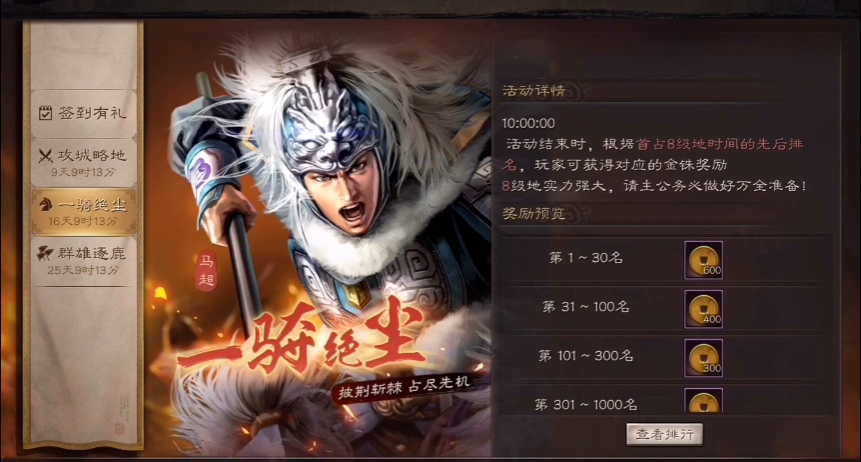Click the 群雄逐鹿 deer icon
861x462 pixels.
point(45,253)
